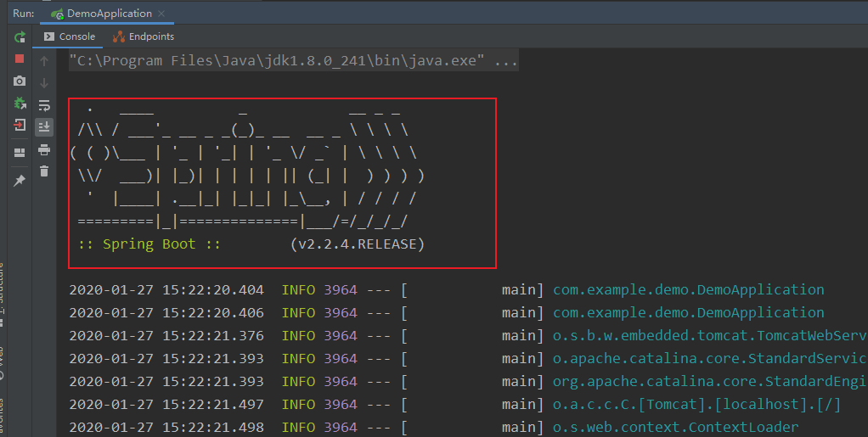Image resolution: width=868 pixels, height=437 pixels.
Task: Rerun DemoApplication with the green rerun icon
Action: coord(20,37)
